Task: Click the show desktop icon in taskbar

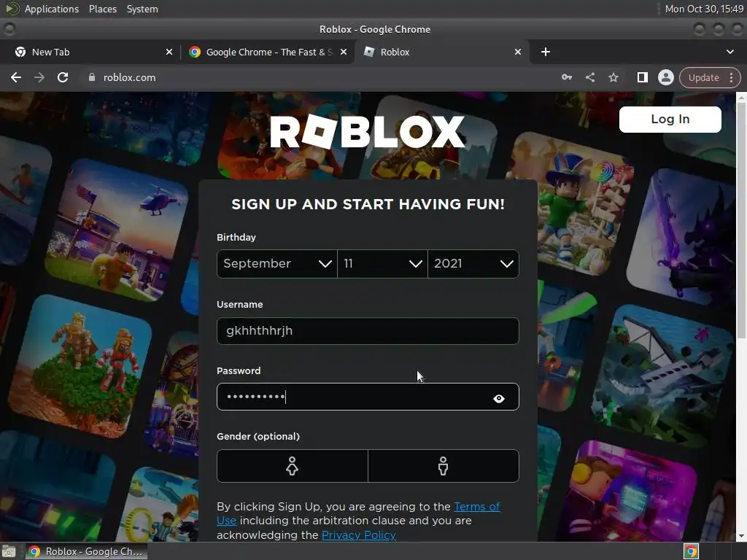Action: 9,551
